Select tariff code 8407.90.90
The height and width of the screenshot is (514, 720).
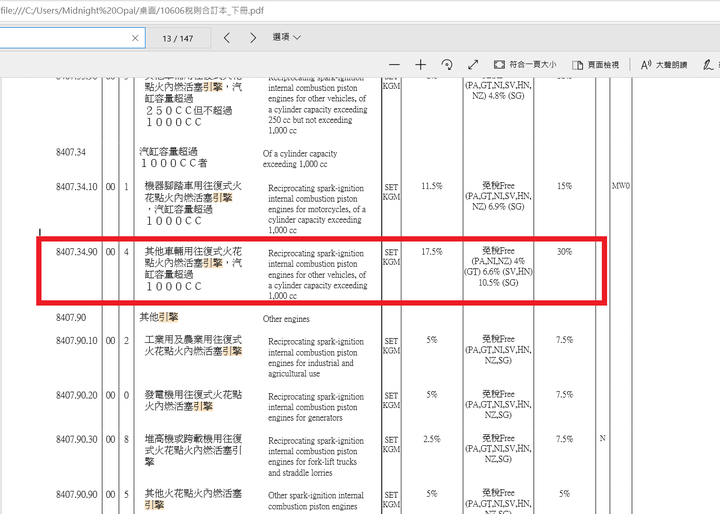(x=77, y=494)
